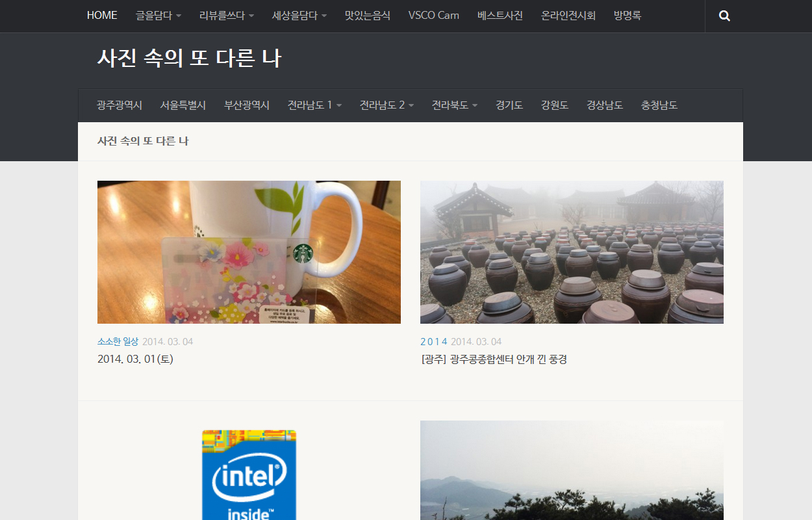This screenshot has width=812, height=520.
Task: Expand the 리뷰를쓰다 dropdown menu
Action: click(x=226, y=16)
